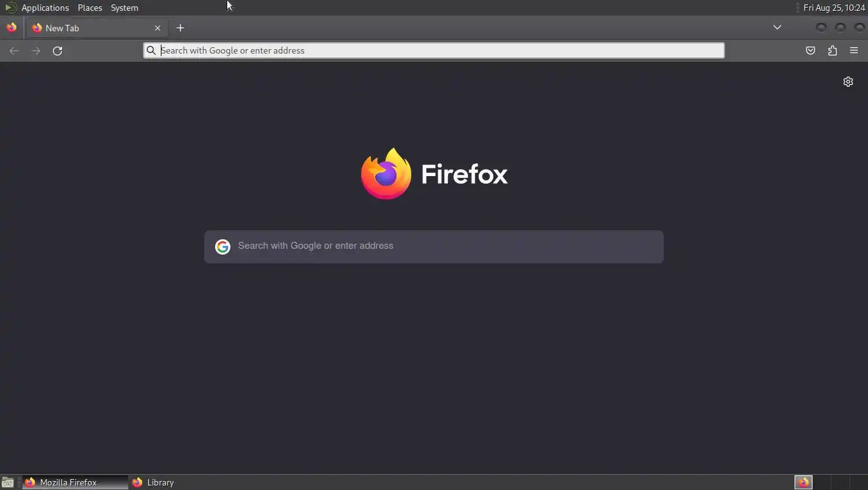Click the plus icon to open new tab

pyautogui.click(x=180, y=28)
